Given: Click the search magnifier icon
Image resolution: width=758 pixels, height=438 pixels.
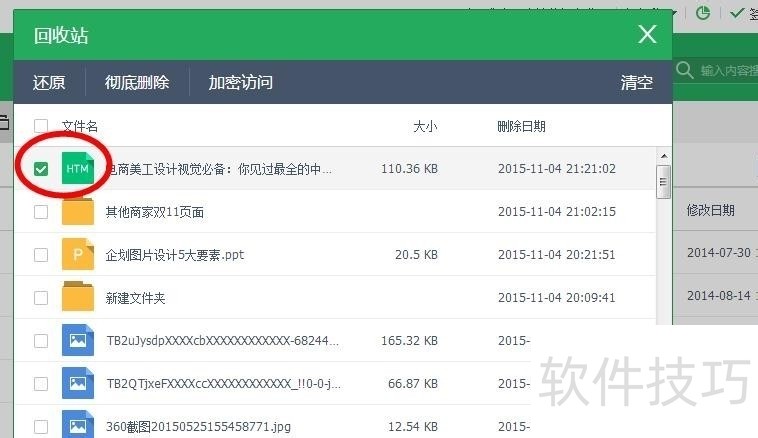Looking at the screenshot, I should 685,71.
